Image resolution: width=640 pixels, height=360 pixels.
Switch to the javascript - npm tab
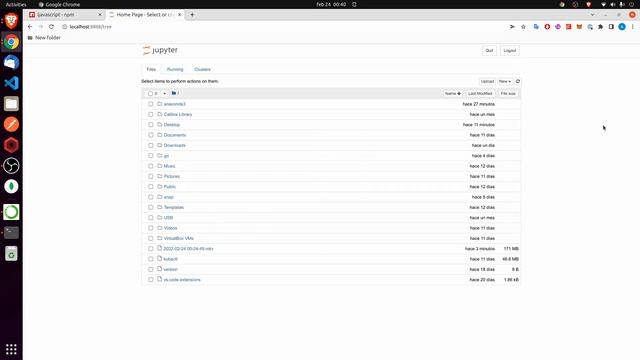[65, 15]
